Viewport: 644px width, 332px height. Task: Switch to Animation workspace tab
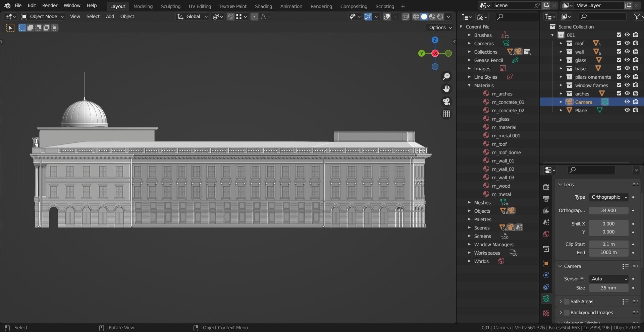coord(291,6)
